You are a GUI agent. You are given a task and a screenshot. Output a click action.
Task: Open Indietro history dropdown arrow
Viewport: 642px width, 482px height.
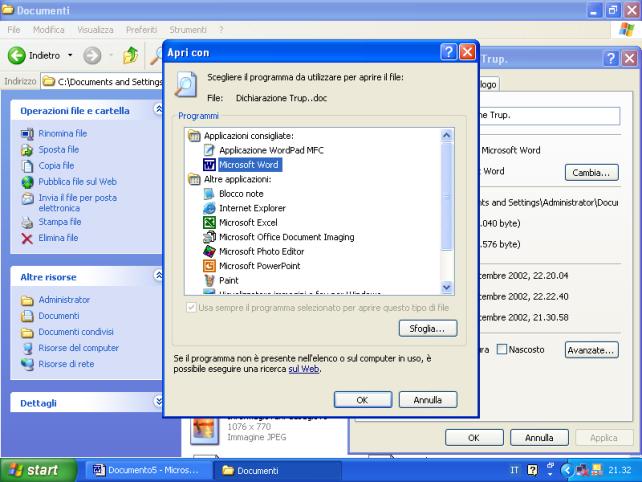70,55
